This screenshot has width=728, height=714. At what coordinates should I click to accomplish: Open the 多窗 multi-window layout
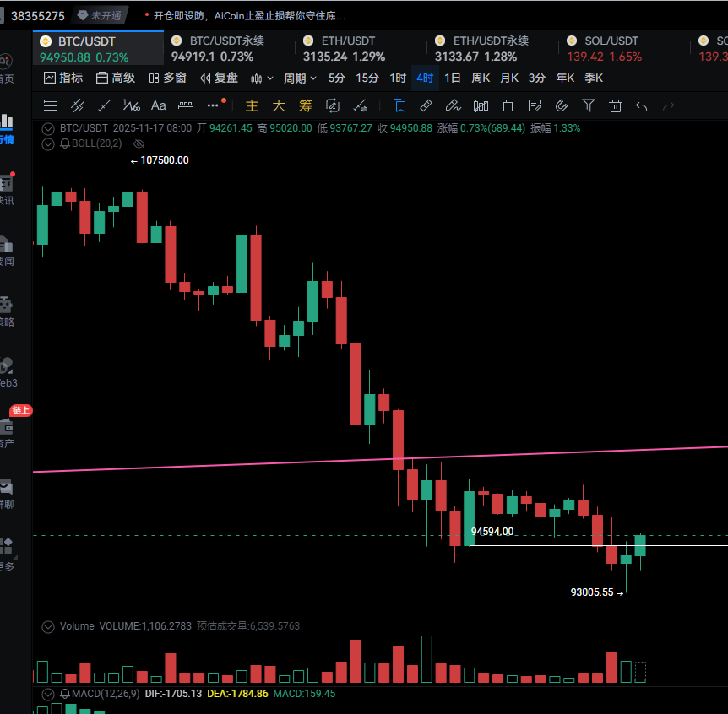coord(167,78)
